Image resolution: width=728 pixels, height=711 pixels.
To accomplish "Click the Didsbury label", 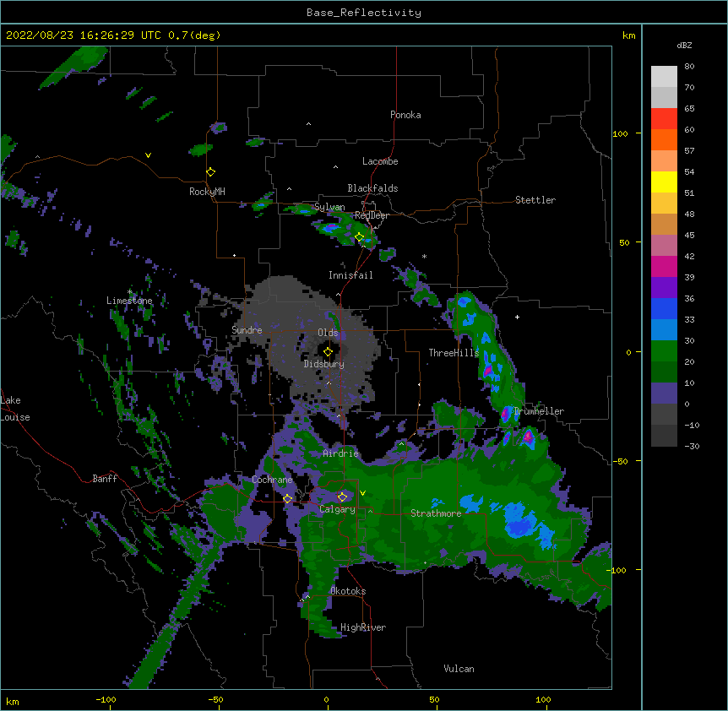I will pyautogui.click(x=324, y=364).
